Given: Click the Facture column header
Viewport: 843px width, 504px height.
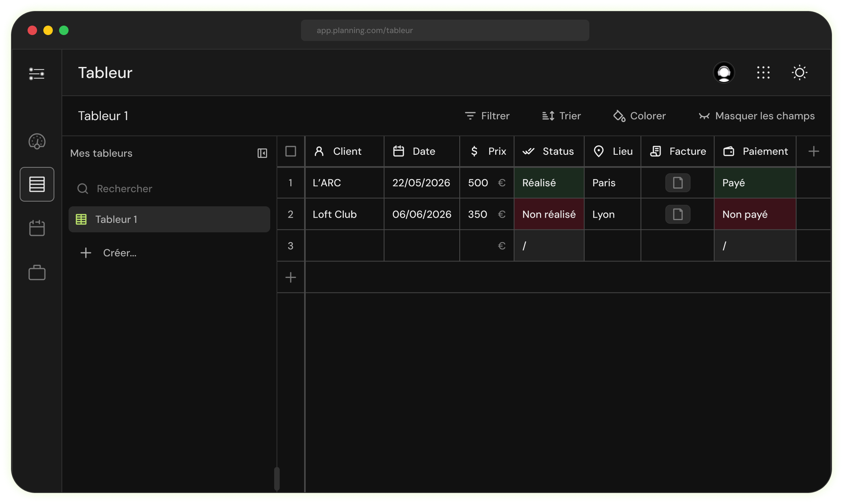Looking at the screenshot, I should coord(678,151).
